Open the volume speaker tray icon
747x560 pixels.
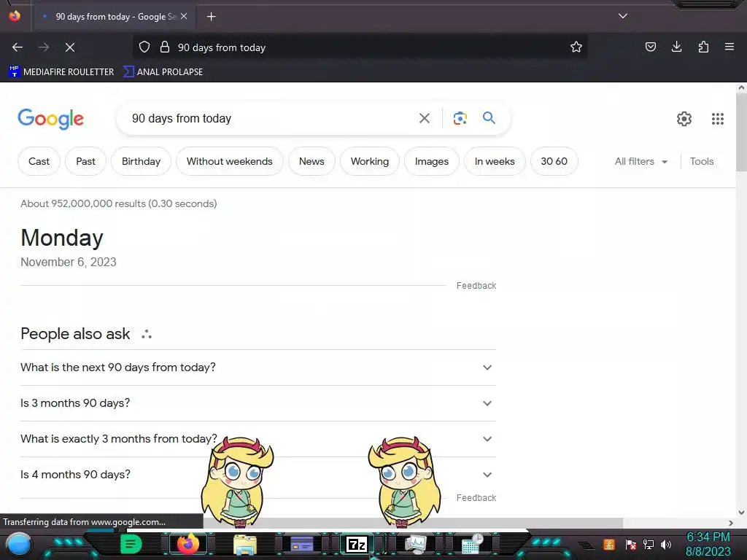point(666,544)
